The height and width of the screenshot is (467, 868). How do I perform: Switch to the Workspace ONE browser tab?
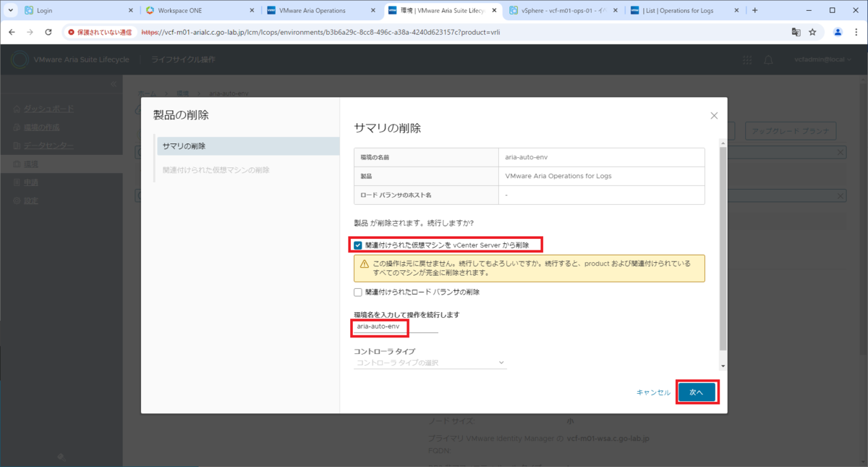(199, 11)
